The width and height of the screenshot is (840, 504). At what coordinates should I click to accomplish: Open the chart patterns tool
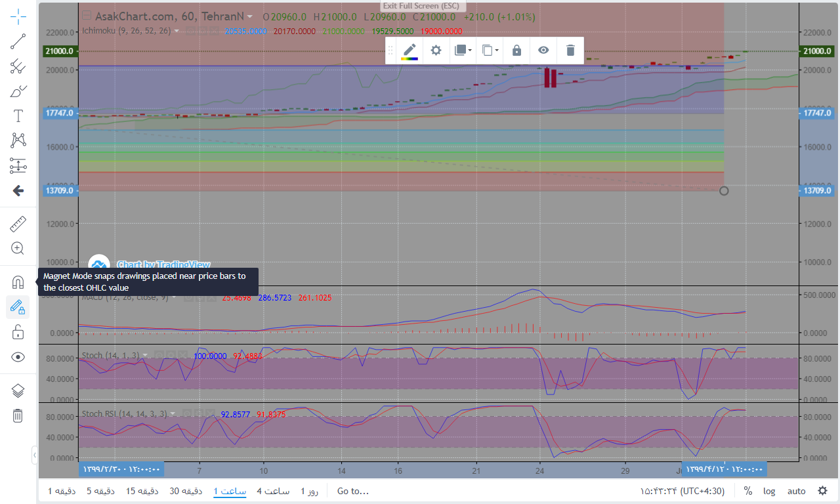pos(18,141)
